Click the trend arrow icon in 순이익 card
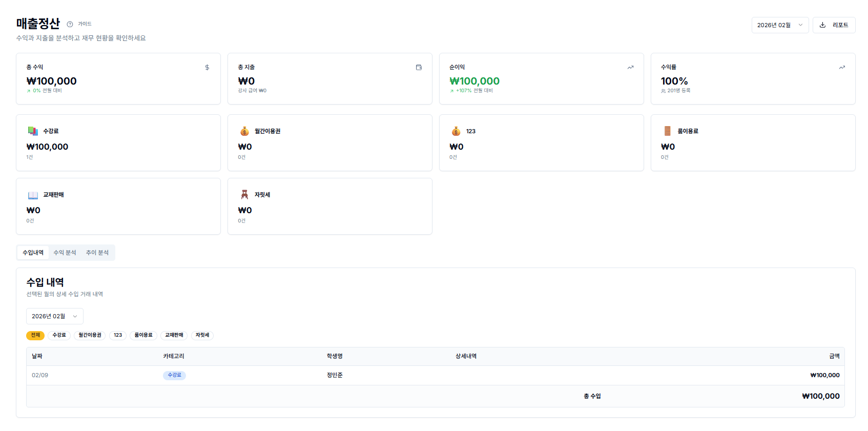The image size is (868, 431). [630, 67]
